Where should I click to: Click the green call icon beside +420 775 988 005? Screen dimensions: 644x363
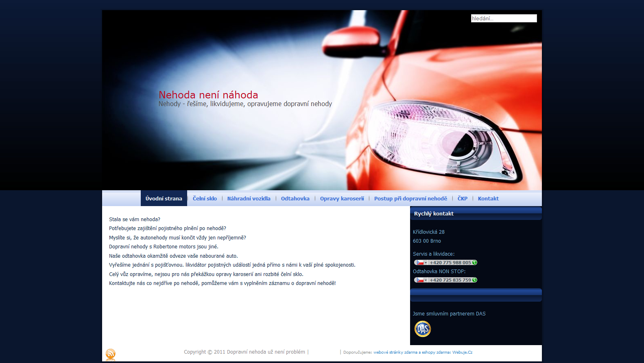474,263
